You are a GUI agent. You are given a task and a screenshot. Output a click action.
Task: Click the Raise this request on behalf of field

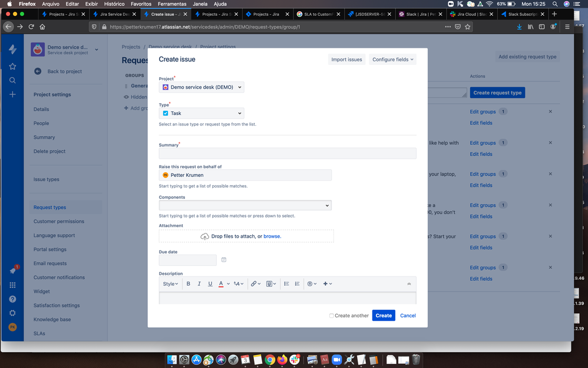[245, 175]
